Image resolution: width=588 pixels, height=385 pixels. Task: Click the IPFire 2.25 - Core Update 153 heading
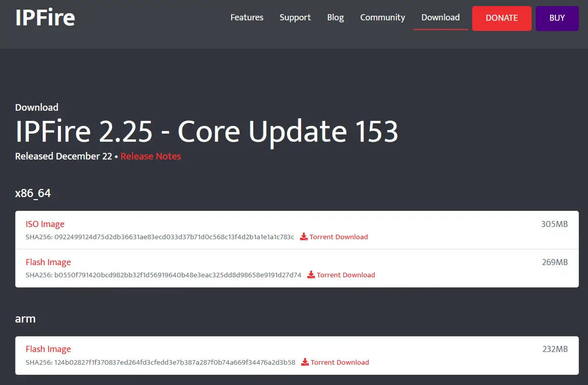(x=207, y=132)
